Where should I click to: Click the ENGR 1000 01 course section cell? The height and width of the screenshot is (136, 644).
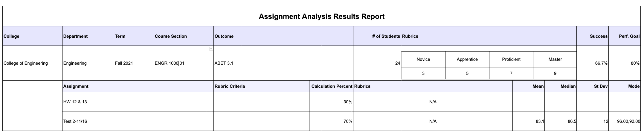[170, 63]
